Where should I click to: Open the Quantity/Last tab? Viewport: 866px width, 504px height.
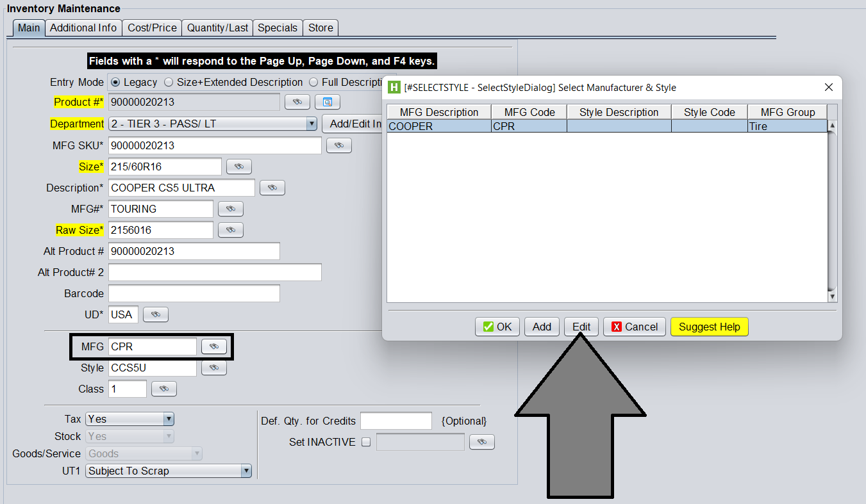tap(217, 28)
